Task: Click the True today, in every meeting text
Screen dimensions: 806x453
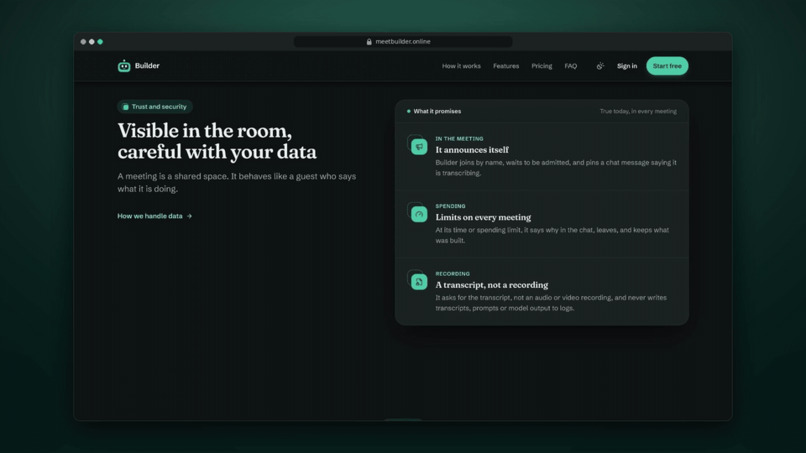Action: tap(638, 111)
